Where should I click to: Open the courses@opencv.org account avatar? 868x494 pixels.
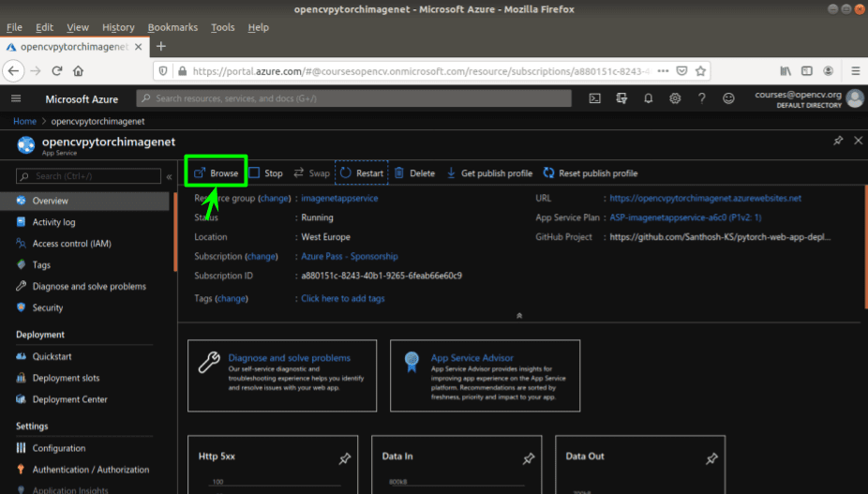[x=855, y=98]
